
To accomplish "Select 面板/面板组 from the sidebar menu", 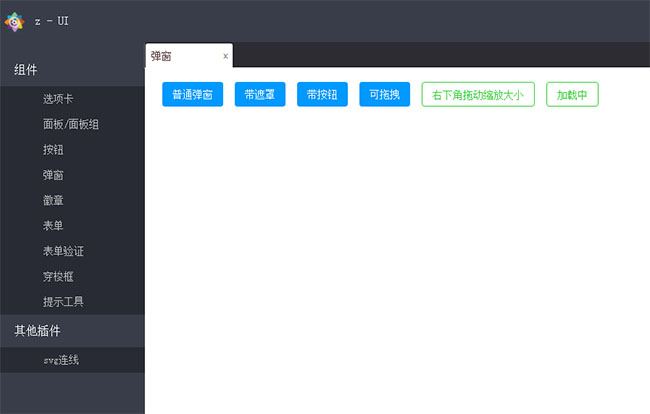I will 70,124.
